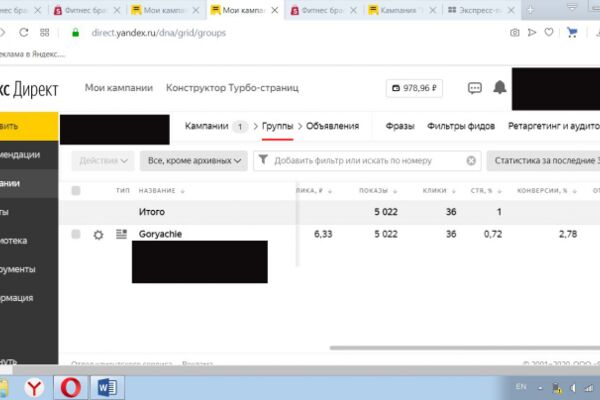Bookmark the page with the heart icon

tap(549, 33)
